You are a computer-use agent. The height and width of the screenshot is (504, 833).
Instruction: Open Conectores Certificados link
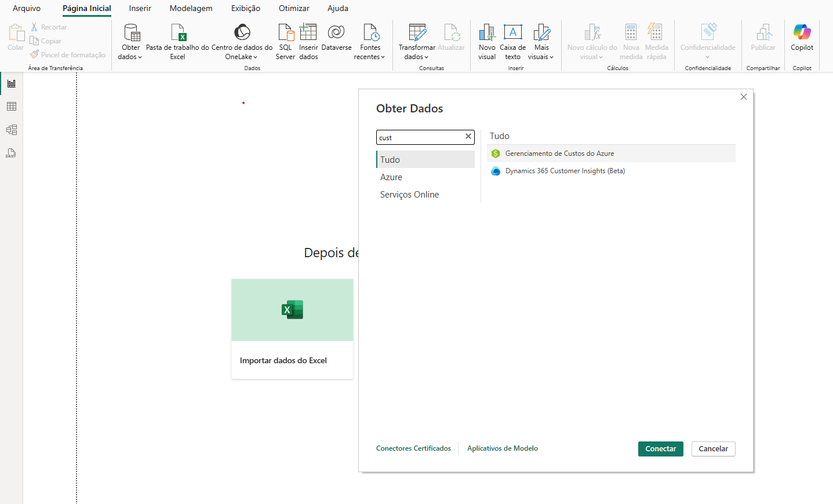click(x=413, y=448)
